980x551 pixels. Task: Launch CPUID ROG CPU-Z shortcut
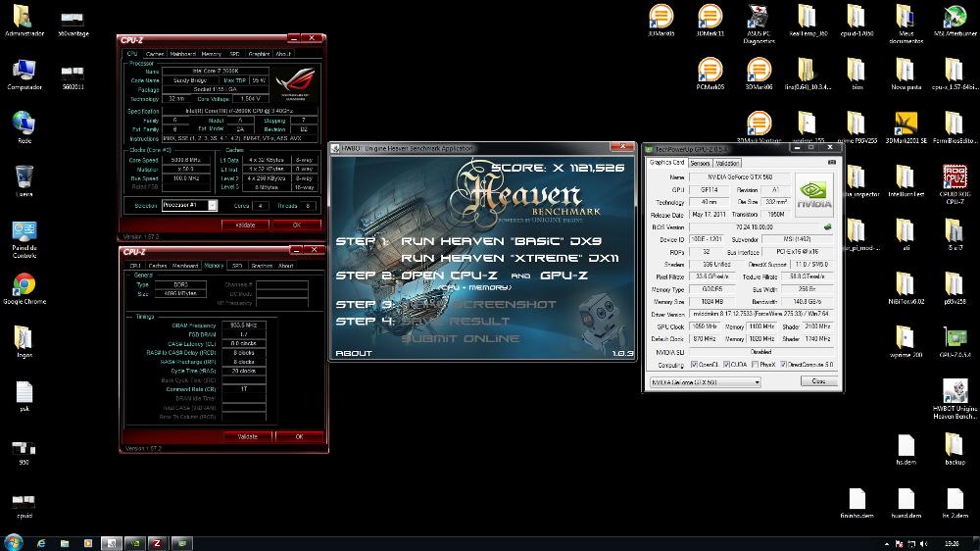(955, 184)
